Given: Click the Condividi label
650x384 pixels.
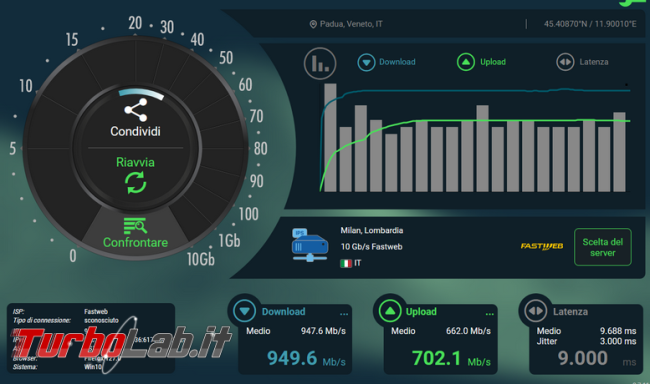Looking at the screenshot, I should click(x=135, y=131).
